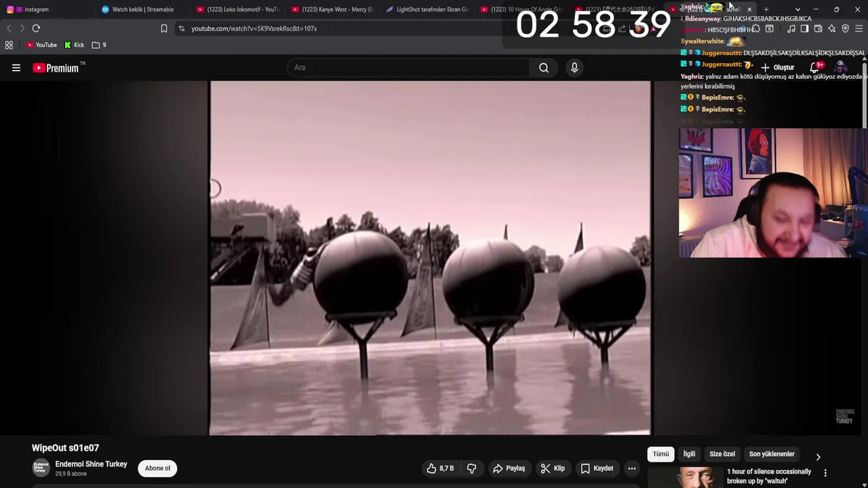Open the apps grid in bookmarks bar

click(x=9, y=45)
